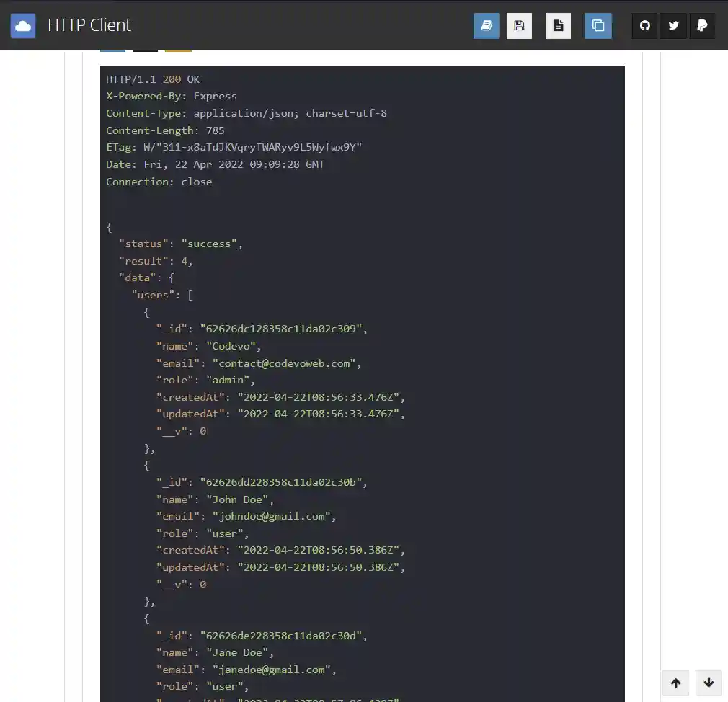
Task: Open the book documentation icon button
Action: click(x=487, y=26)
